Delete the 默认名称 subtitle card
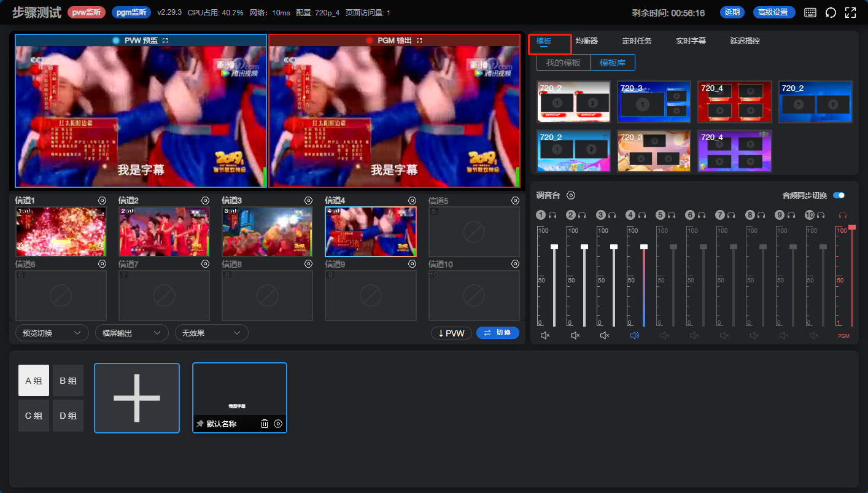 coord(265,424)
